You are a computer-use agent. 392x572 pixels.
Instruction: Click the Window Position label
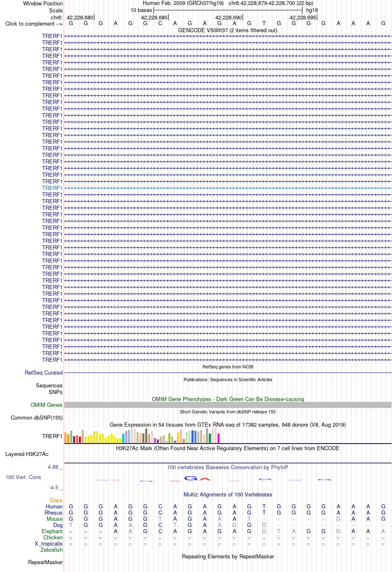43,3
